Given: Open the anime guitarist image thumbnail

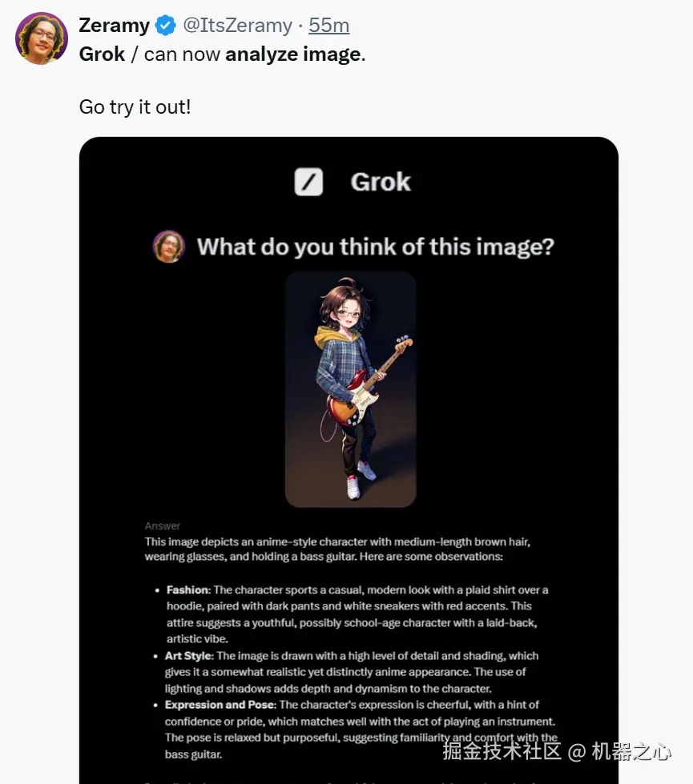Looking at the screenshot, I should click(350, 389).
